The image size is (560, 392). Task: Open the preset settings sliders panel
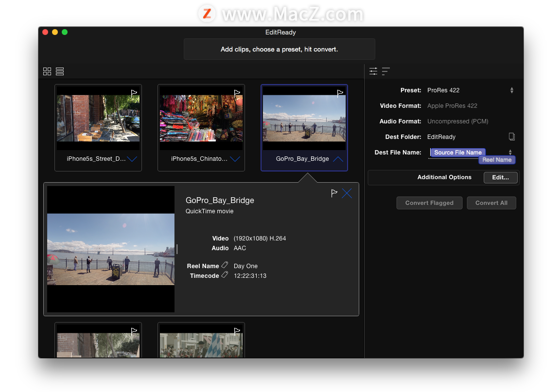coord(373,71)
